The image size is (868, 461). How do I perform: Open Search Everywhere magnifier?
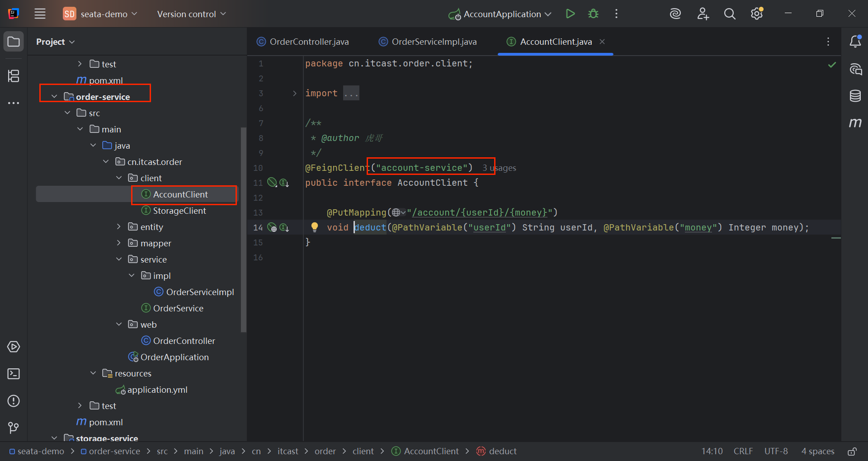pos(730,14)
